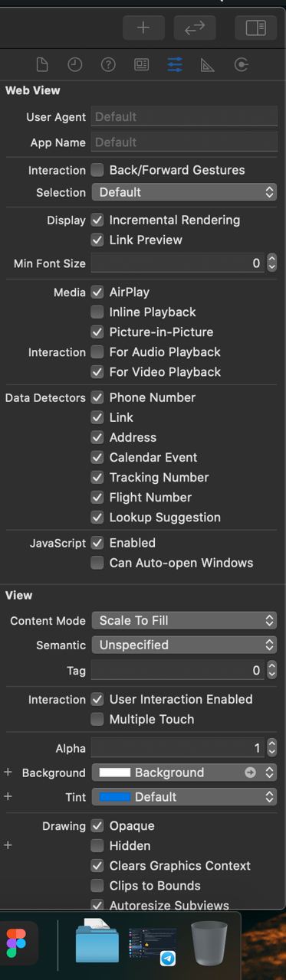Open the History inspector clock icon

75,65
